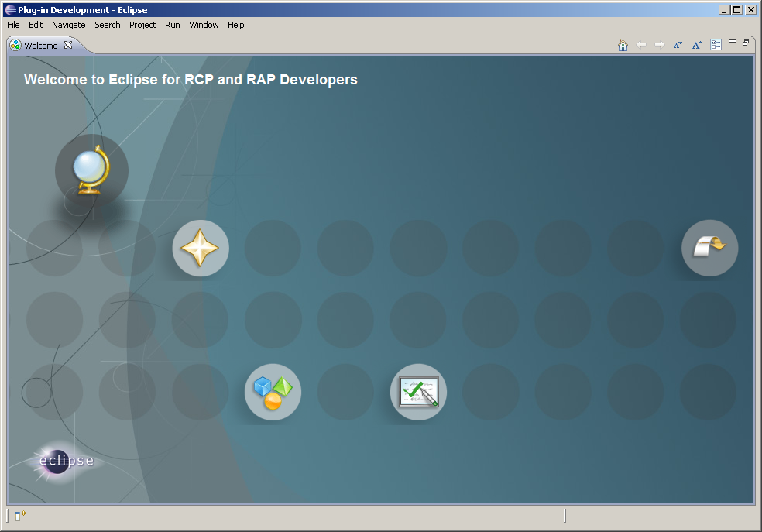Navigate forward with the right arrow
This screenshot has height=532, width=762.
[660, 45]
